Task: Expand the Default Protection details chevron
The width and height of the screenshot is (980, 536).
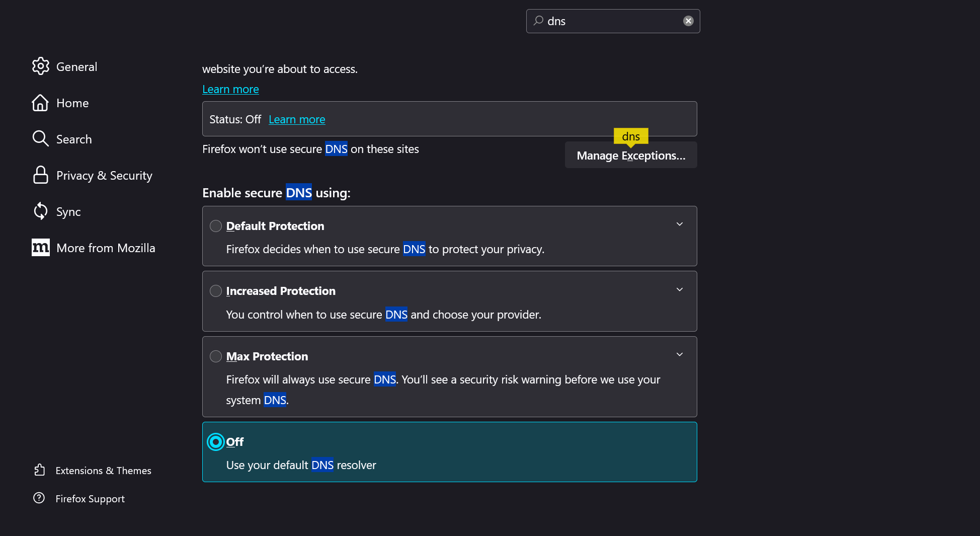Action: tap(680, 224)
